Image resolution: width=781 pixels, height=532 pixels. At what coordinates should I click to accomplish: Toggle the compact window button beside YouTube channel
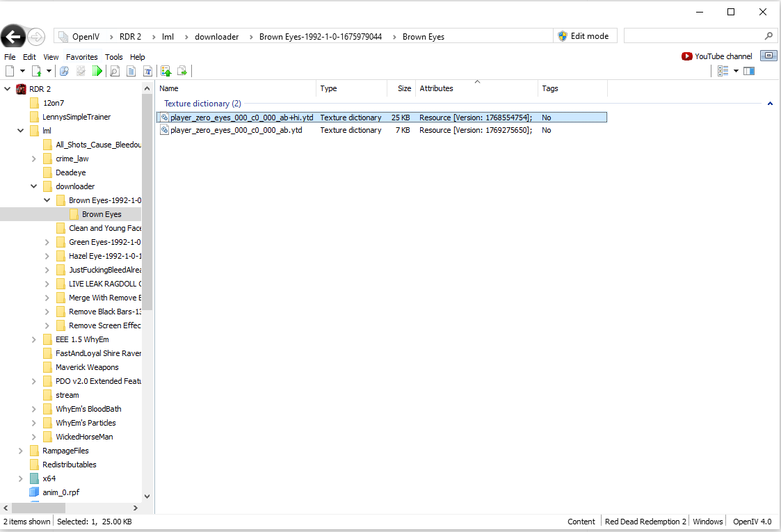[x=768, y=56]
